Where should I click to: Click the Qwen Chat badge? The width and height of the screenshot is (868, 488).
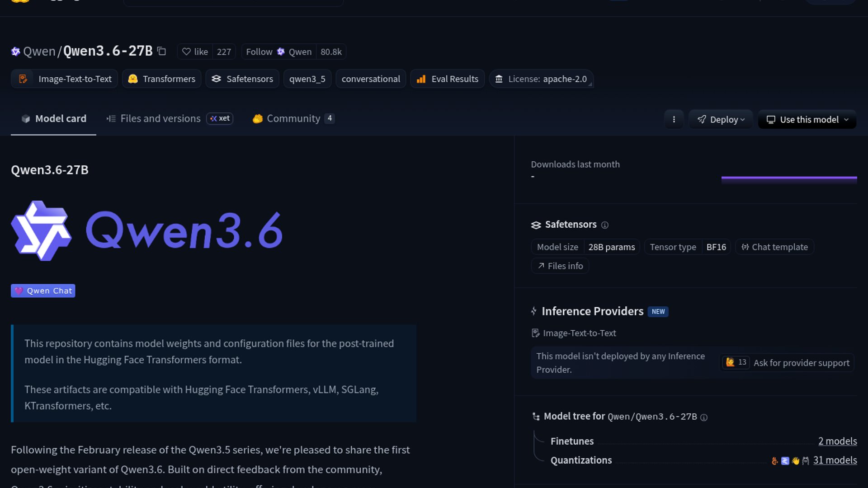43,291
